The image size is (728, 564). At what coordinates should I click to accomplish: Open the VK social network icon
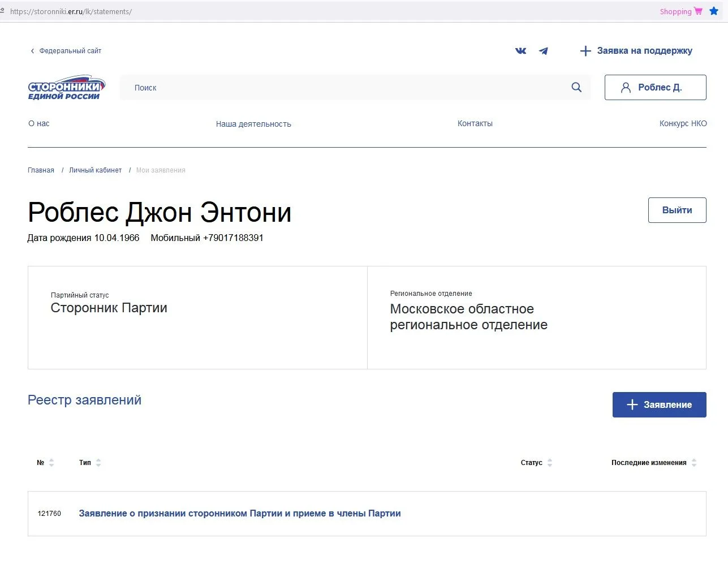pyautogui.click(x=520, y=51)
